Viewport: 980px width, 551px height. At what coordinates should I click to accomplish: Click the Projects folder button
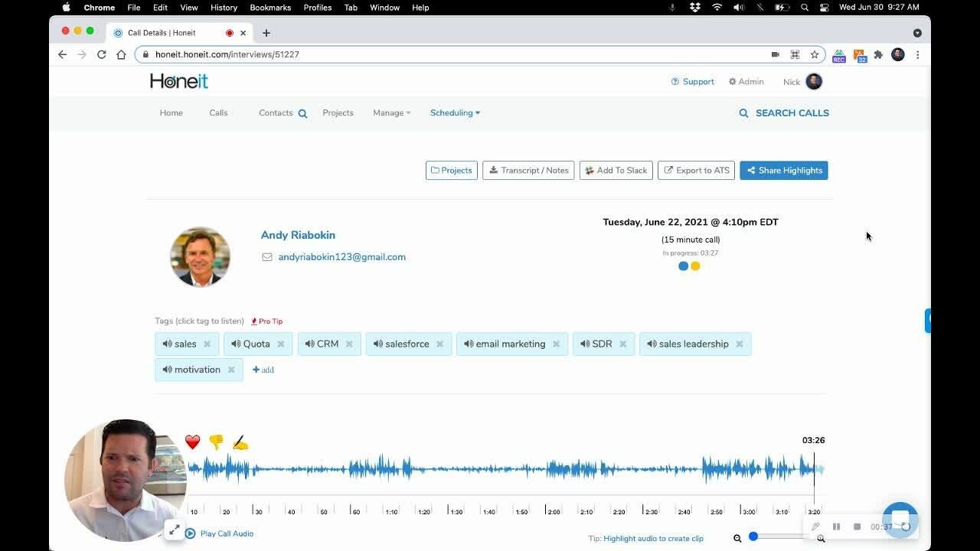(452, 171)
